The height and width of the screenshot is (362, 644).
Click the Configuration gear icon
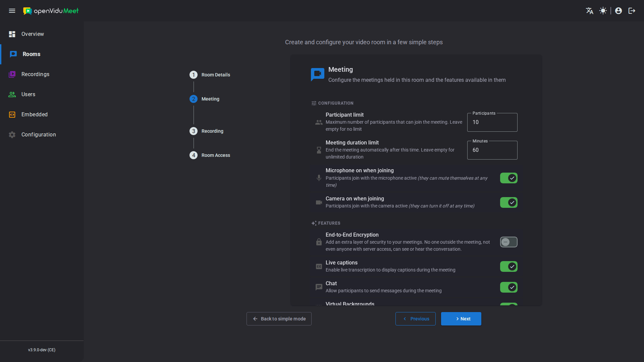(12, 135)
